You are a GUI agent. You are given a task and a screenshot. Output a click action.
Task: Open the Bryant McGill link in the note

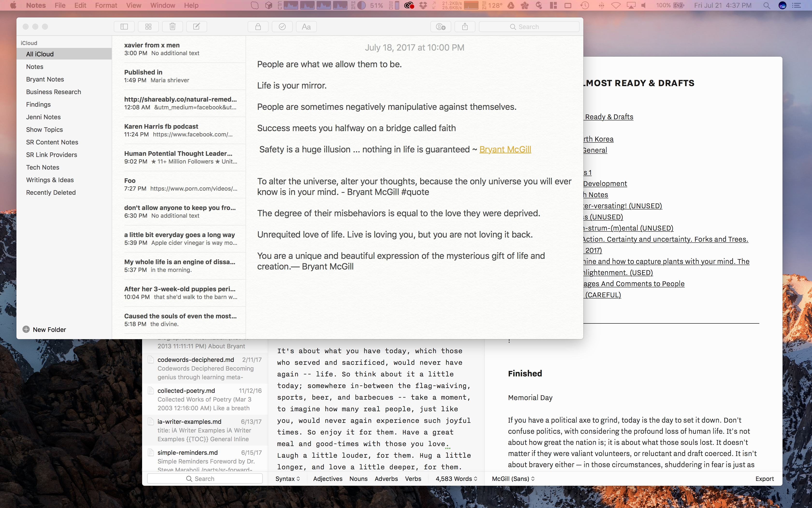(505, 149)
